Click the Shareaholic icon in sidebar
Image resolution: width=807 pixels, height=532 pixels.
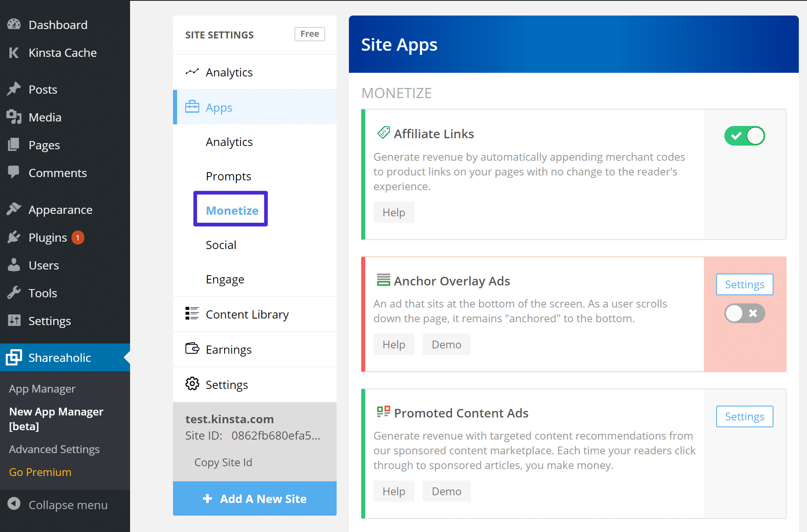14,357
